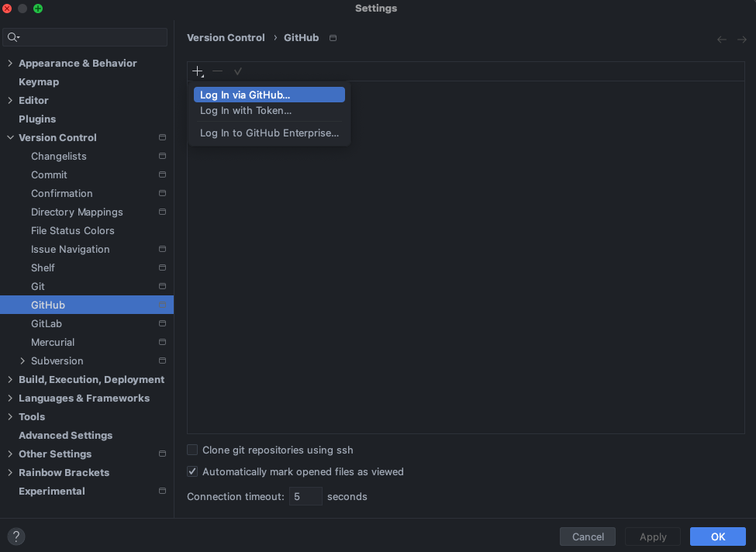Click the forward arrow in the settings header
756x552 pixels.
click(x=741, y=40)
